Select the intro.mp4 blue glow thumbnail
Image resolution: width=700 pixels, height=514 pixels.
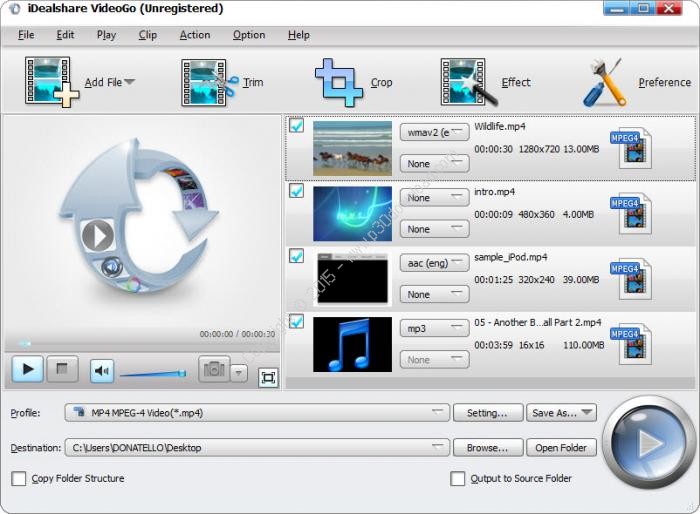click(352, 213)
